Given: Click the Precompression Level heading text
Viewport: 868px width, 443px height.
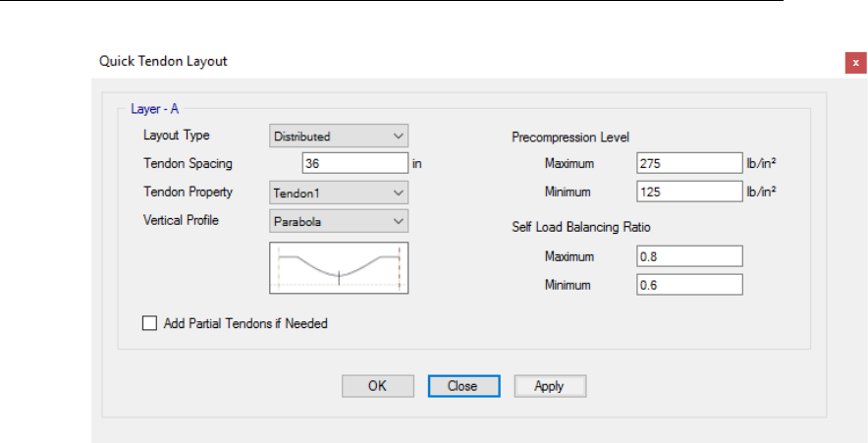Looking at the screenshot, I should (570, 137).
